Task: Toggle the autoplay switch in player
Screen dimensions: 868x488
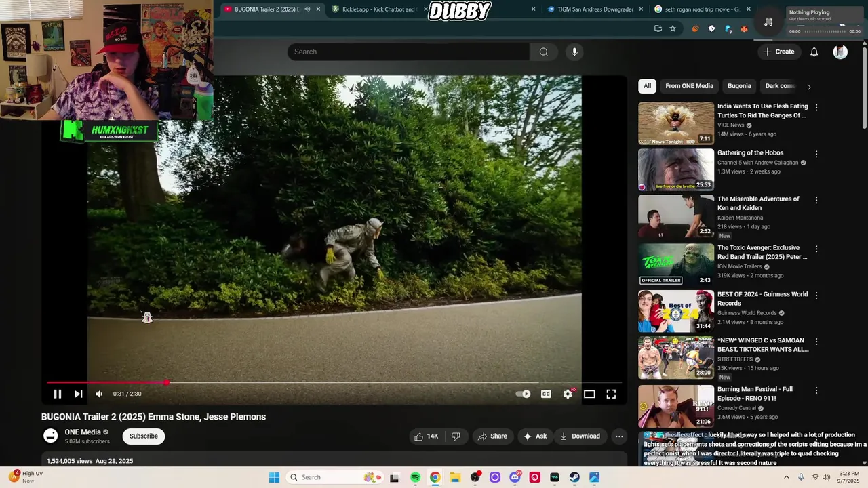Action: tap(524, 394)
